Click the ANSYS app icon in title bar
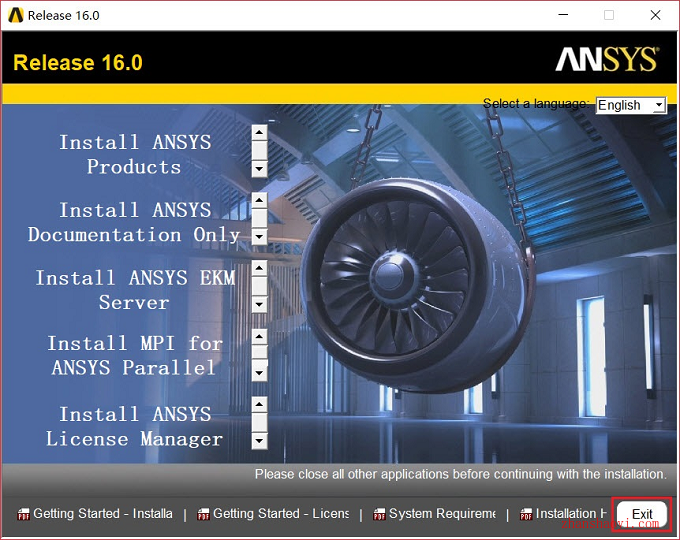The width and height of the screenshot is (680, 540). [16, 15]
